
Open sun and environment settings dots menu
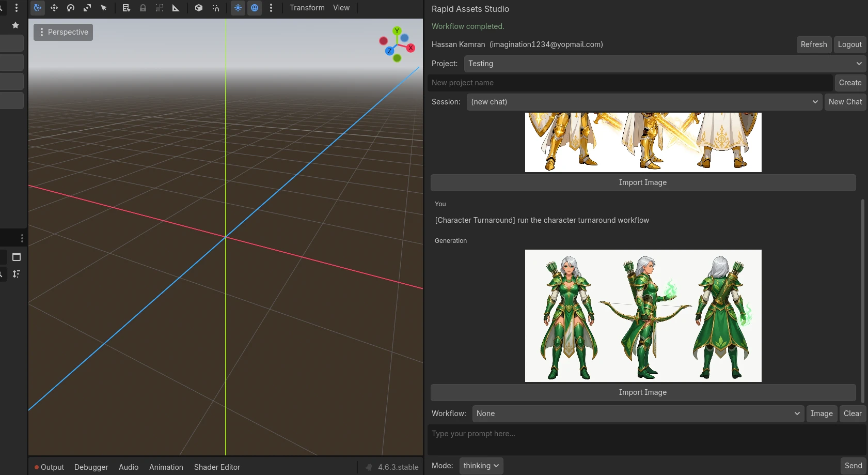tap(271, 8)
